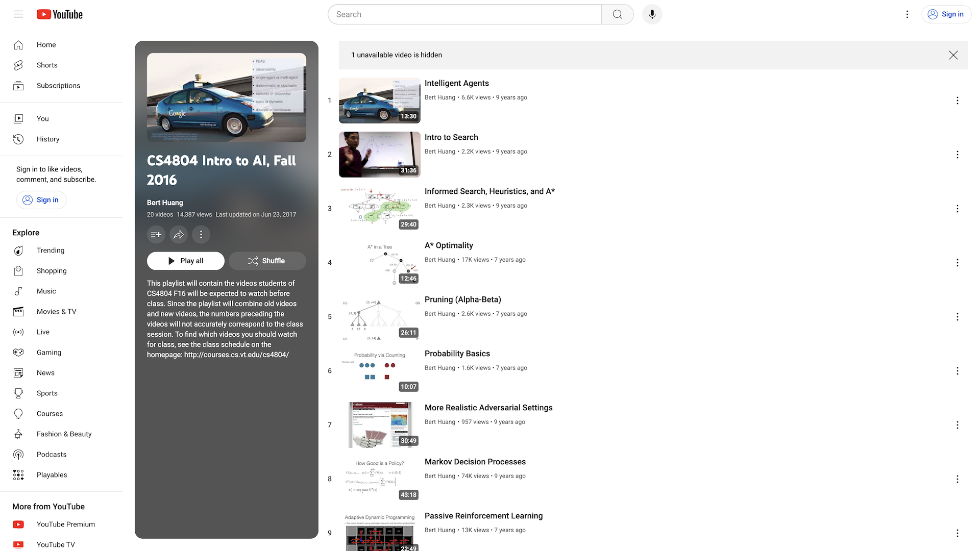This screenshot has height=551, width=980.
Task: Open action menu for Probability Basics
Action: pos(958,371)
